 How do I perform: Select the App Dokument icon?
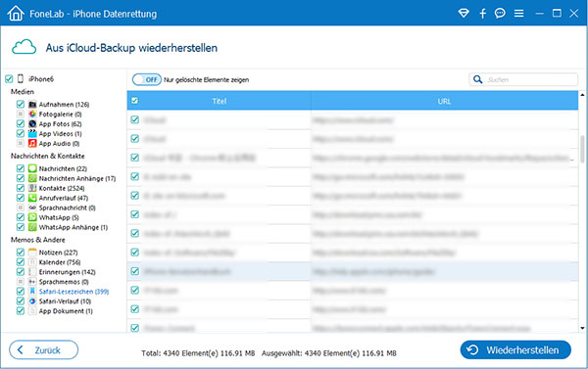tap(32, 310)
